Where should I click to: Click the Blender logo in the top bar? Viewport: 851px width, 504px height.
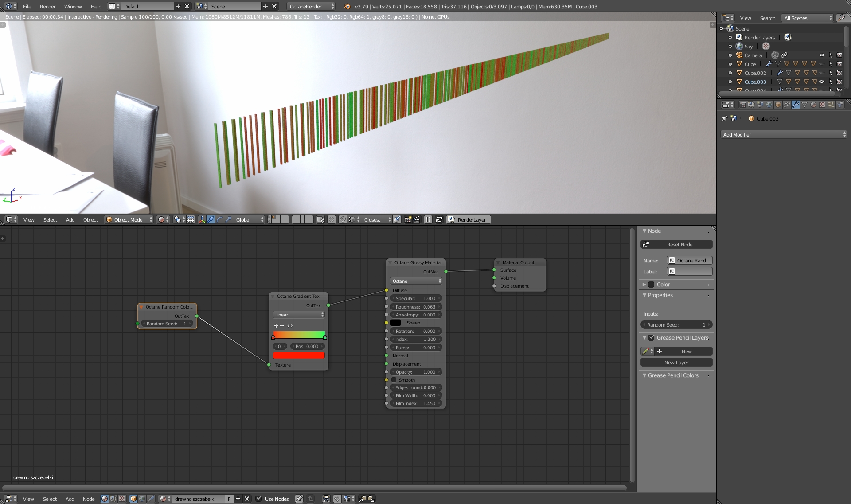coord(347,6)
